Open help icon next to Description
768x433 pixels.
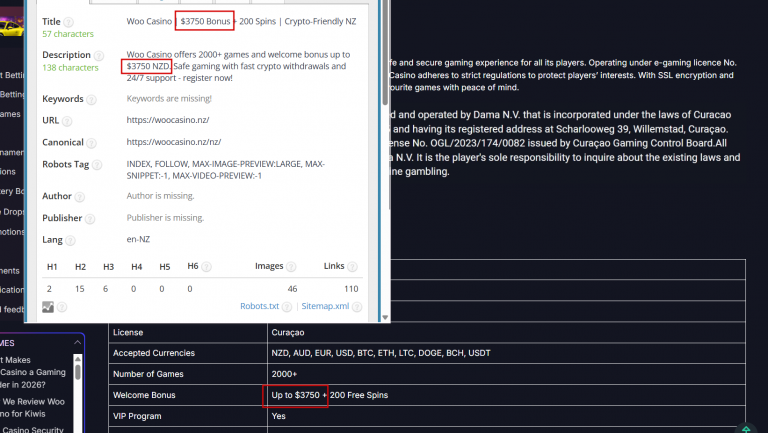click(x=98, y=55)
